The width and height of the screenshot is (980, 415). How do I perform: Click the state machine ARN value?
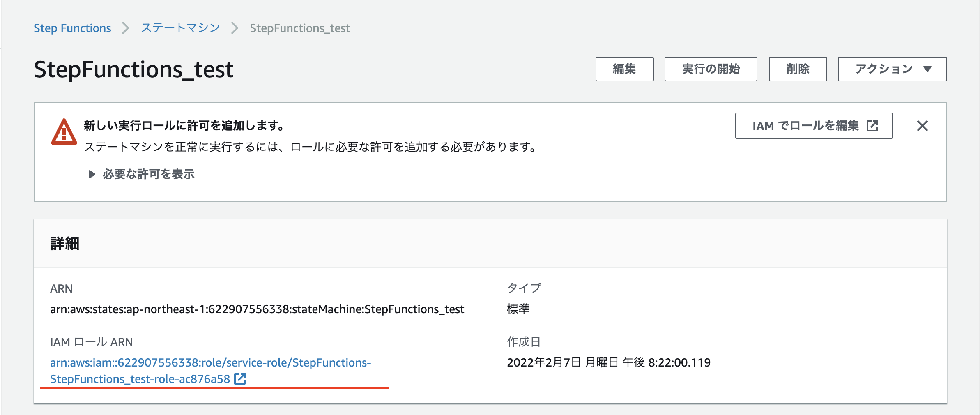pos(257,309)
